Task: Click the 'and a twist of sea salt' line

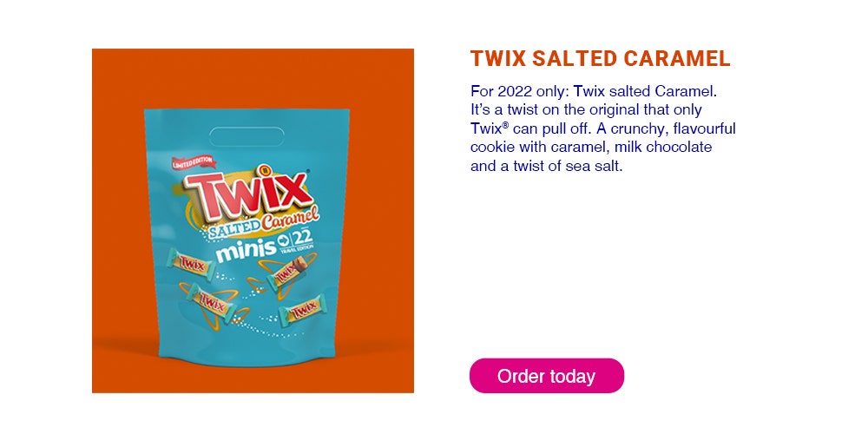Action: click(x=547, y=166)
